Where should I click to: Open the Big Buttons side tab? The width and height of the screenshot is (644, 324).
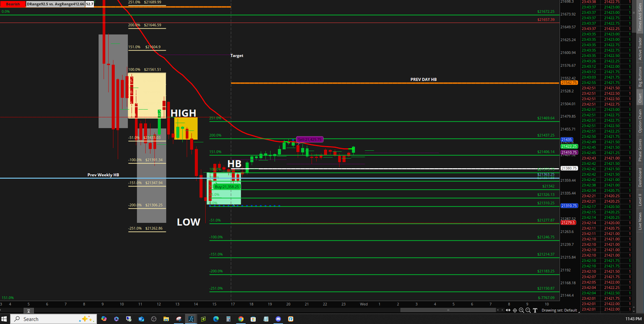[639, 77]
